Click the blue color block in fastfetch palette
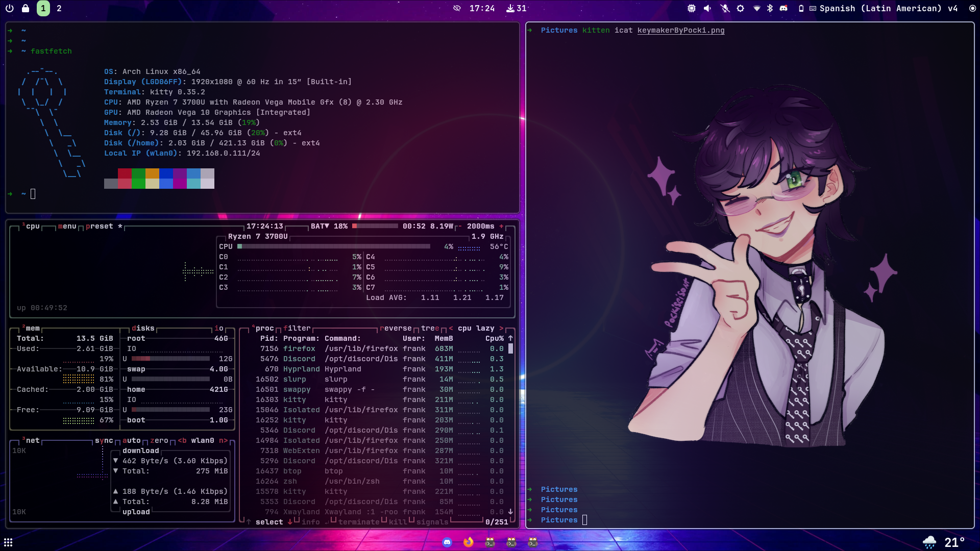Screen dimensions: 980x551 [x=166, y=173]
